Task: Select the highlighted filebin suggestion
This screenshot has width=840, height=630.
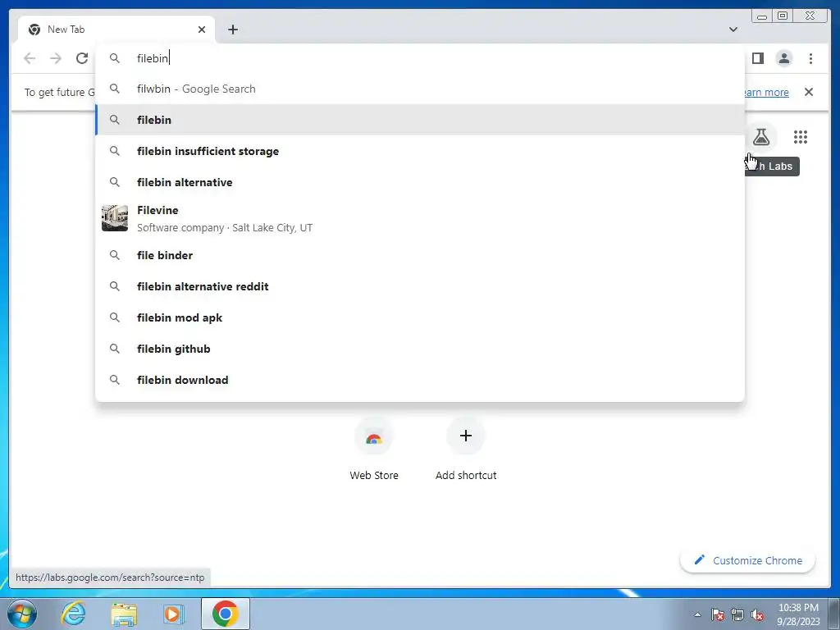Action: point(420,120)
